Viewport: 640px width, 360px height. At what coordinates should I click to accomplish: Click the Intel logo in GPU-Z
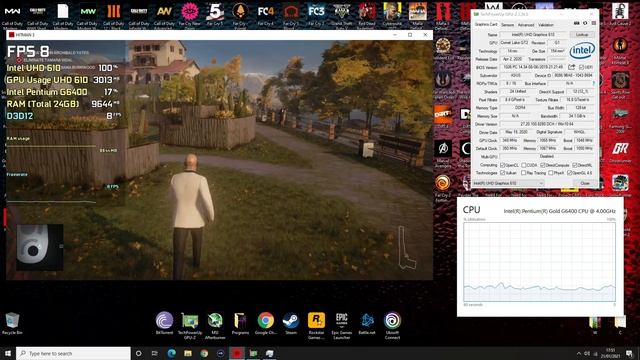pyautogui.click(x=582, y=51)
